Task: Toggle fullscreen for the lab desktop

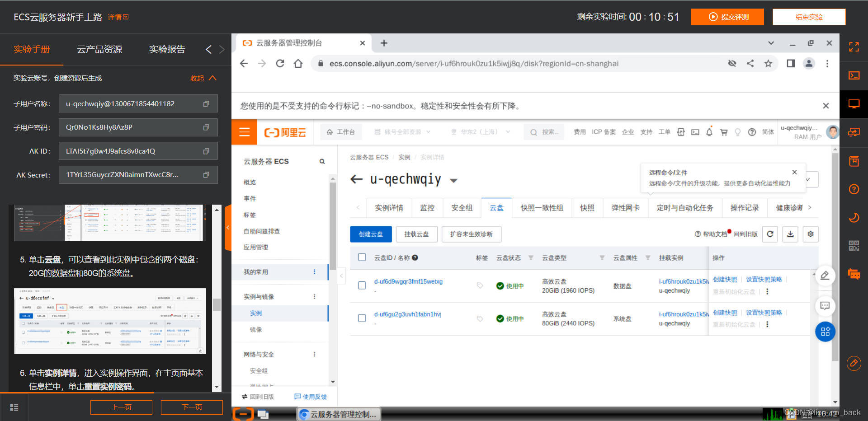Action: (x=854, y=47)
